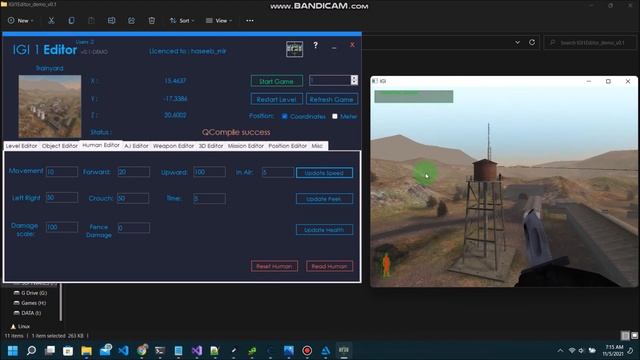Expand address bar history chevron
640x360 pixels.
[x=517, y=42]
